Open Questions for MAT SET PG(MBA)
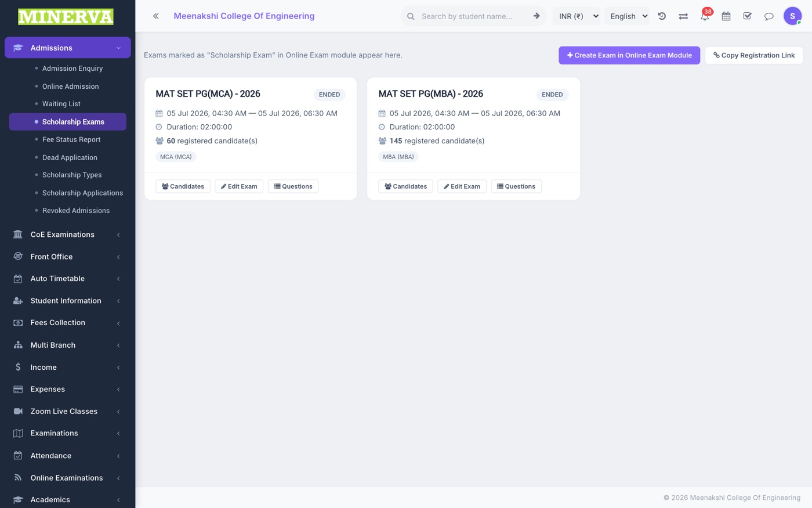812x508 pixels. point(516,186)
